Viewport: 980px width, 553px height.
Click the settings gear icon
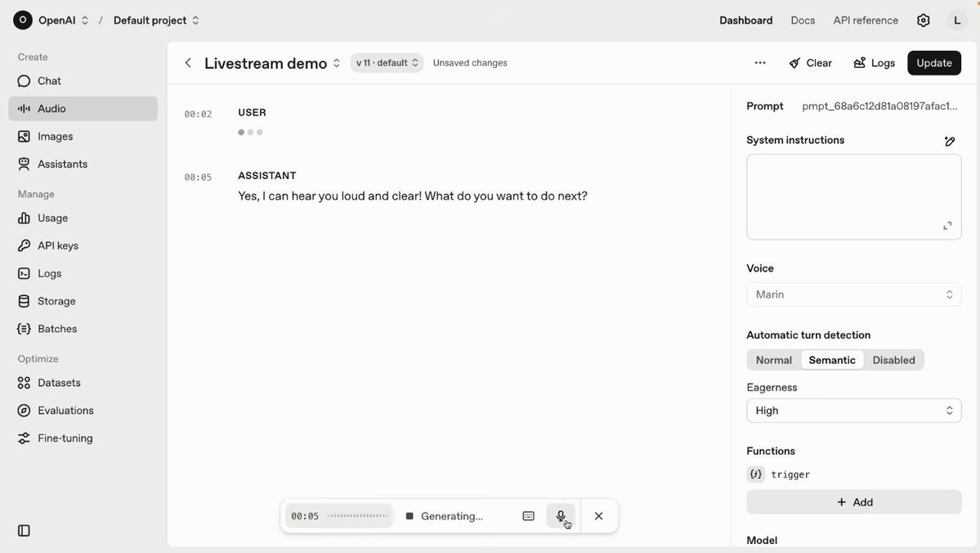coord(923,20)
